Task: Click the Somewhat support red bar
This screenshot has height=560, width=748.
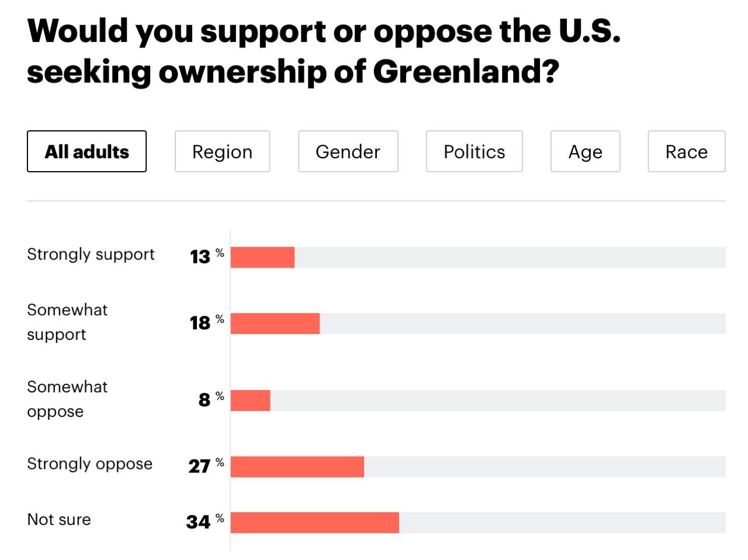Action: [275, 324]
